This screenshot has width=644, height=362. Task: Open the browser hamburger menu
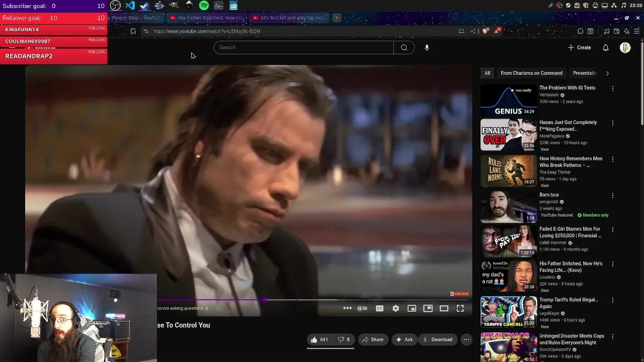point(636,31)
